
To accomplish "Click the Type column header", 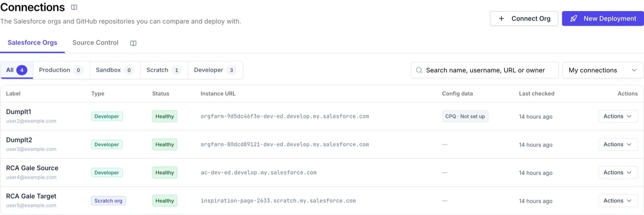I will (98, 94).
